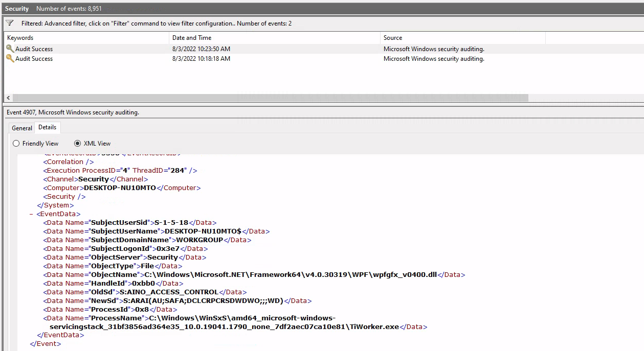Sort by the Keywords column header
This screenshot has height=351, width=644.
[87, 38]
